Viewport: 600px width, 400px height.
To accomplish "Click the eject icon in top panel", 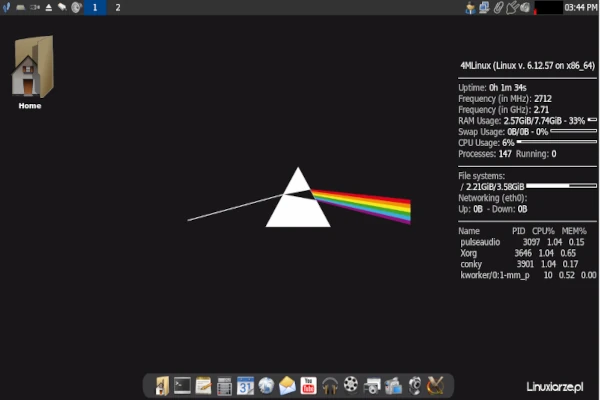I will point(49,8).
